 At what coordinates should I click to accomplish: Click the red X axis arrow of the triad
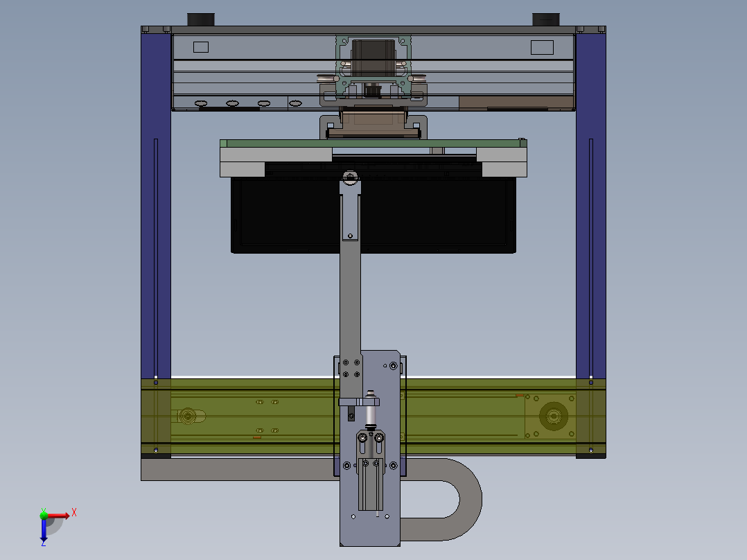pos(58,516)
